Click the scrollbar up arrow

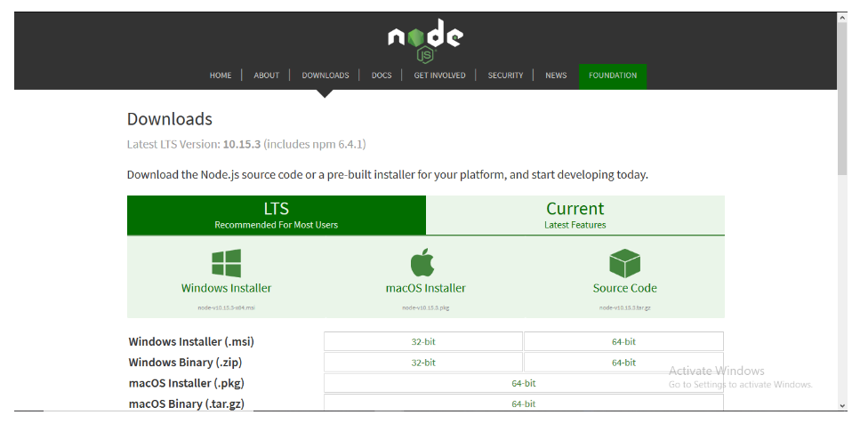point(842,18)
